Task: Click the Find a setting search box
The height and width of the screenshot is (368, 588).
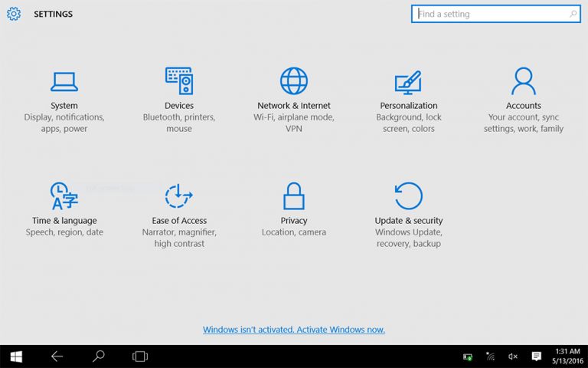Action: [490, 14]
